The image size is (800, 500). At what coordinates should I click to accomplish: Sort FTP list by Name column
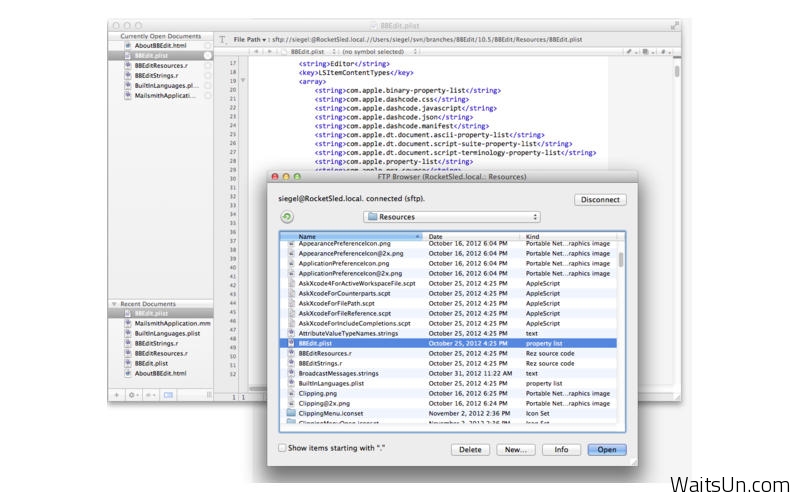point(352,236)
